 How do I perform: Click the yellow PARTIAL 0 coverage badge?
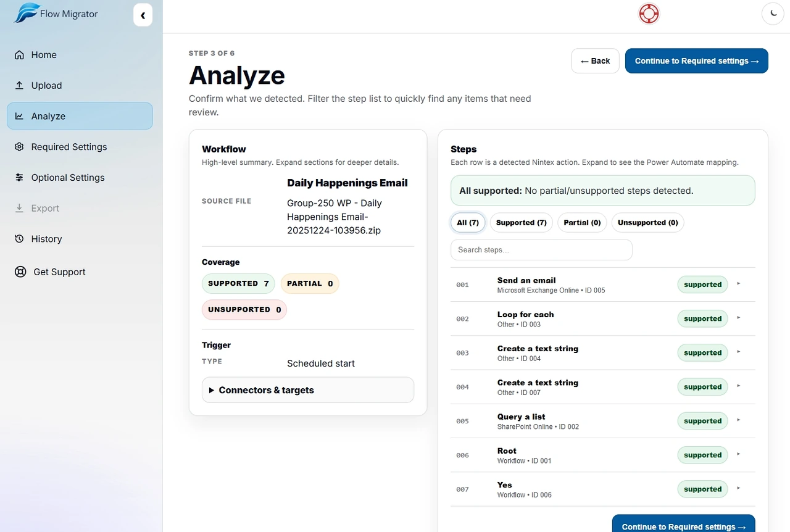[310, 283]
